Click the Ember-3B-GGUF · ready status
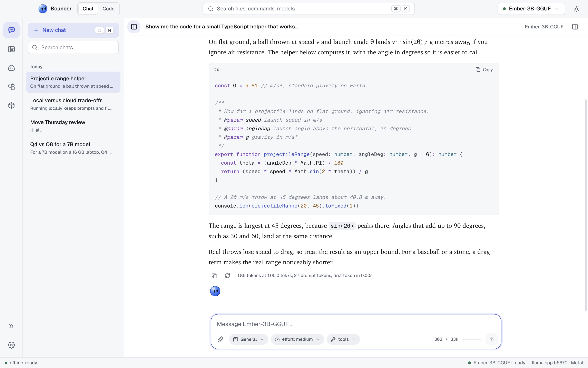Viewport: 588px width, 368px height. point(497,363)
